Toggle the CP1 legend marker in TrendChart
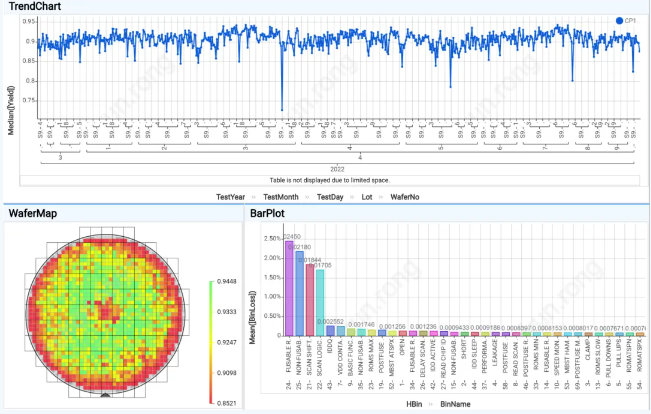The image size is (651, 414). point(620,20)
